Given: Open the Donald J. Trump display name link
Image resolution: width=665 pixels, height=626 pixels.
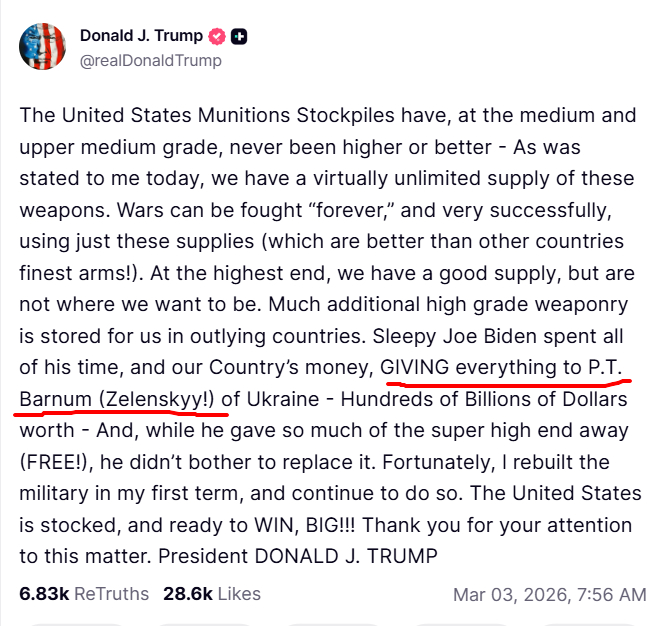Looking at the screenshot, I should coord(140,37).
